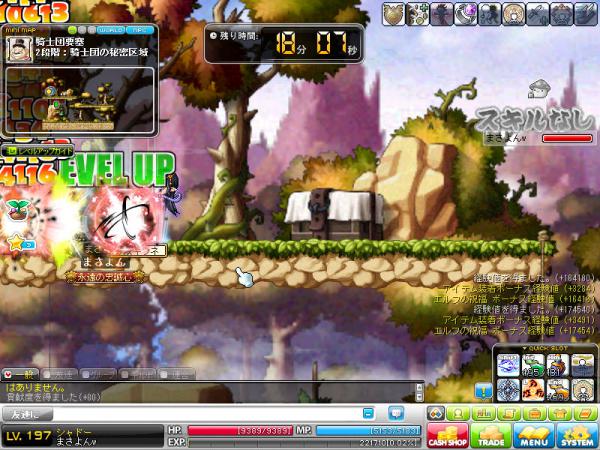Use the orange item in bottom quick slot row
The height and width of the screenshot is (450, 600).
pos(558,390)
